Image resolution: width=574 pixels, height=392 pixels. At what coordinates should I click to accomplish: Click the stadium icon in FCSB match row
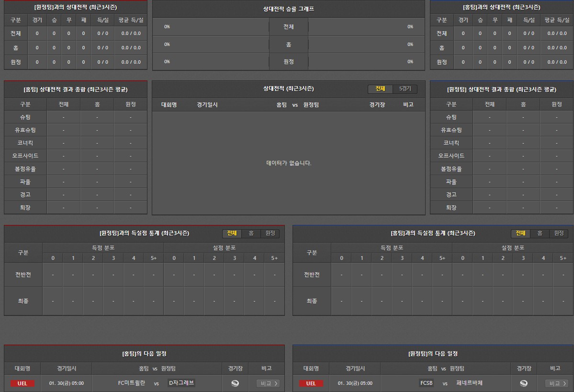coord(524,383)
